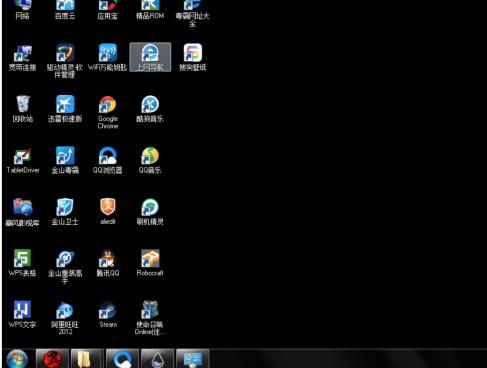Launch 阿里旺旺 2012 shortcut
This screenshot has width=487, height=368.
point(65,318)
